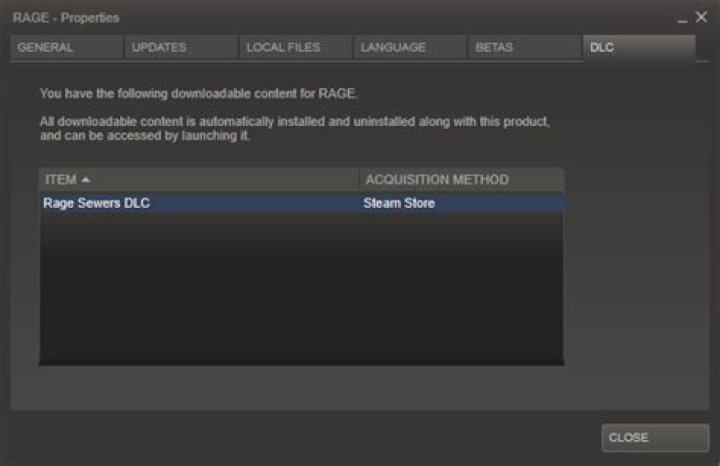
Task: Minimize the RAGE Properties window
Action: tap(682, 19)
